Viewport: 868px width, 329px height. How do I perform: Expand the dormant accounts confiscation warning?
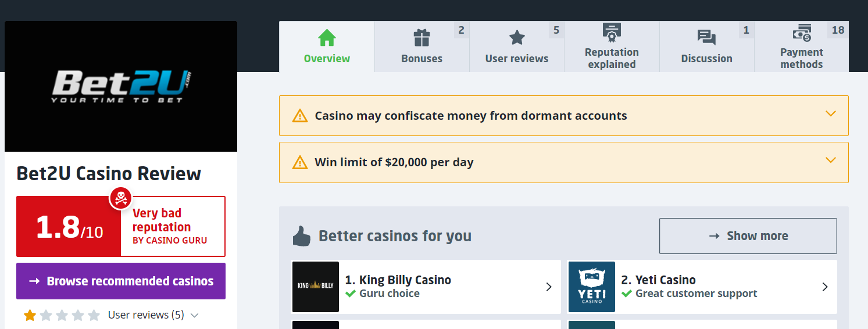click(x=830, y=114)
